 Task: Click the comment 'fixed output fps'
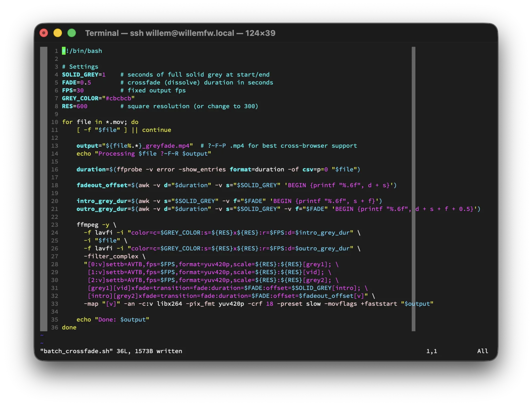coord(157,91)
